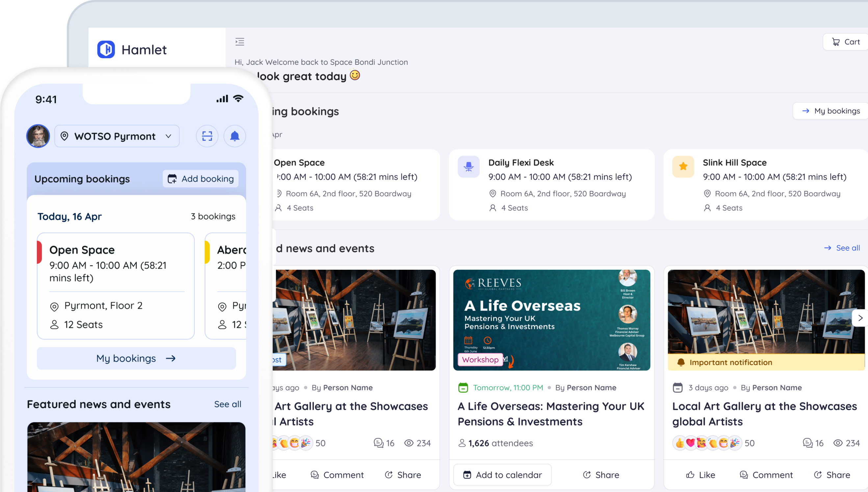Comment on the first Art Gallery post
Screen dimensions: 868x492
coord(337,475)
